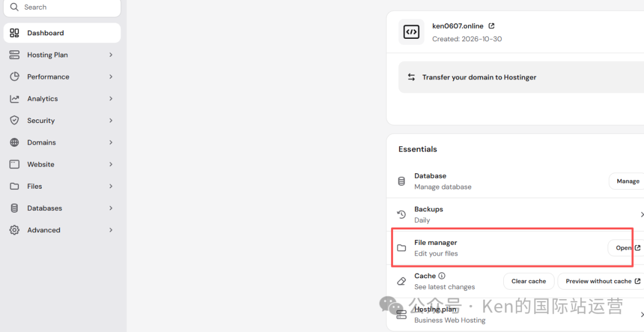Open the Business Web Hosting plan row
This screenshot has width=644, height=332.
515,315
